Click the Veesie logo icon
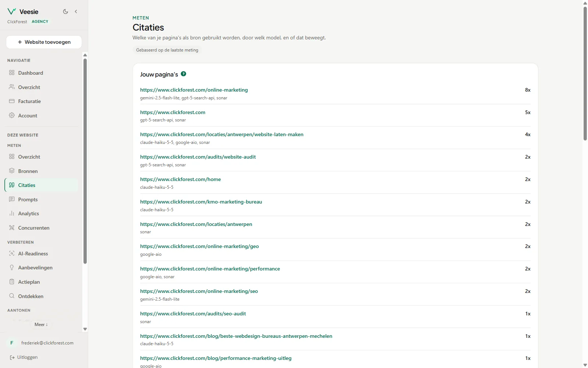588x368 pixels. (x=12, y=11)
